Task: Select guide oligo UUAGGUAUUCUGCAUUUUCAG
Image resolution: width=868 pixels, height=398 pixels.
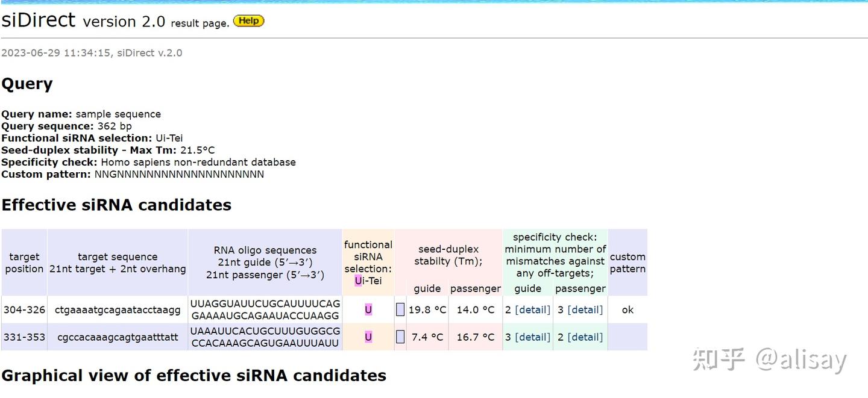Action: pos(265,303)
